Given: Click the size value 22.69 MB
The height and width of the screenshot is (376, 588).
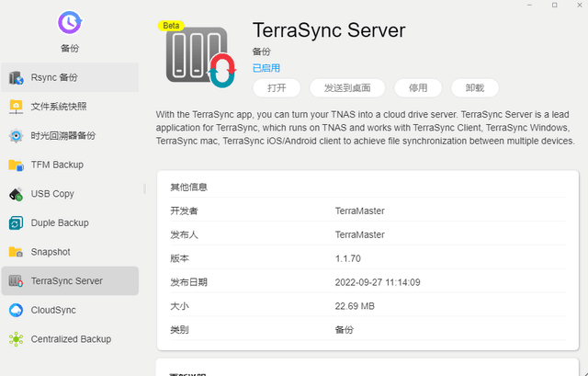Looking at the screenshot, I should [x=355, y=306].
